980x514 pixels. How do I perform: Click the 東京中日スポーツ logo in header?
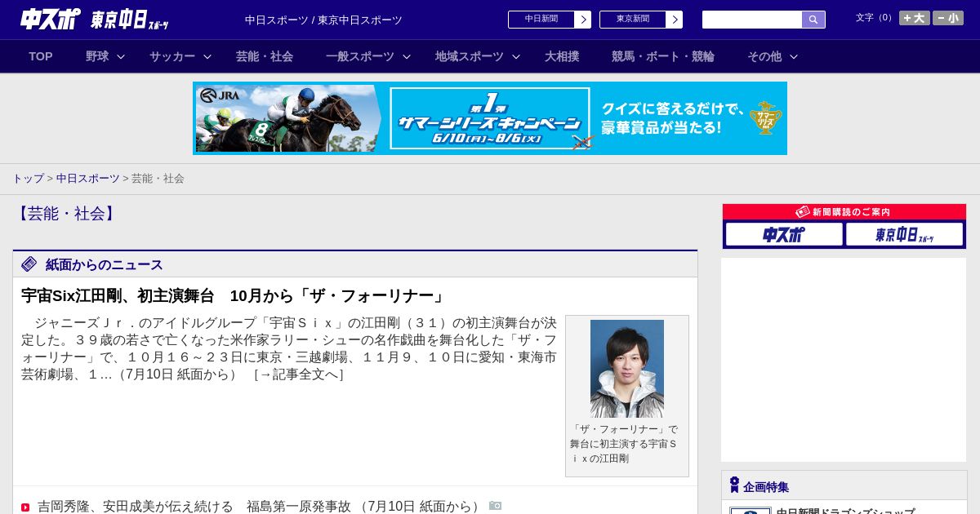[130, 20]
